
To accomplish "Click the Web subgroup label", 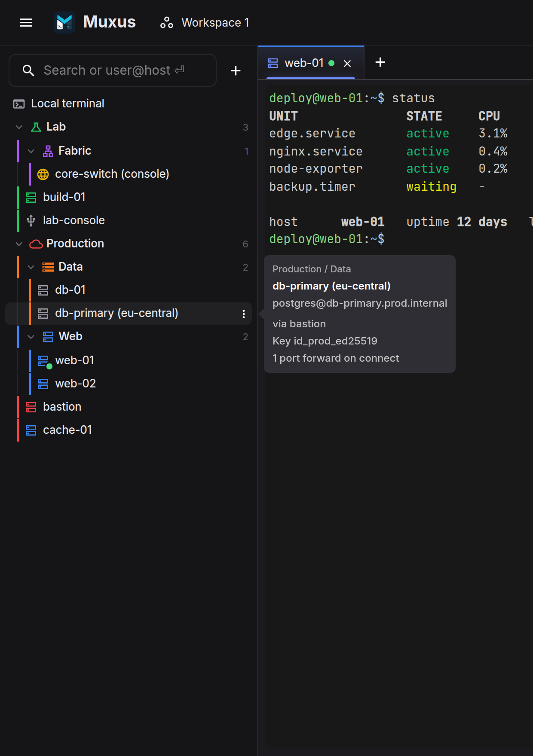I will coord(70,336).
